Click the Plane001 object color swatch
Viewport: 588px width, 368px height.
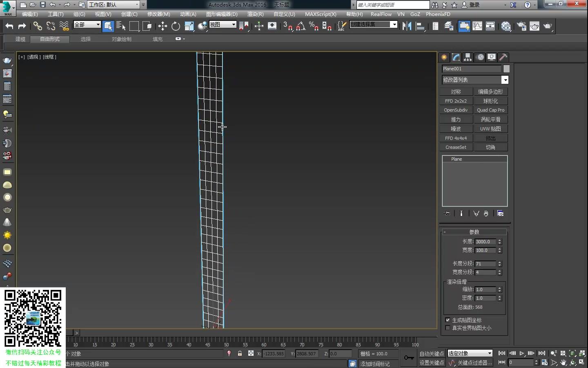[x=506, y=69]
